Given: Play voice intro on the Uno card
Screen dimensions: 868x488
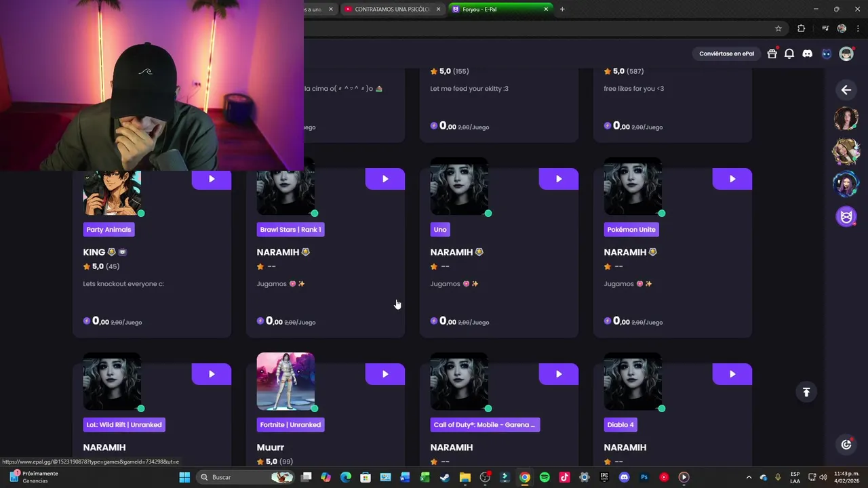Looking at the screenshot, I should click(559, 179).
